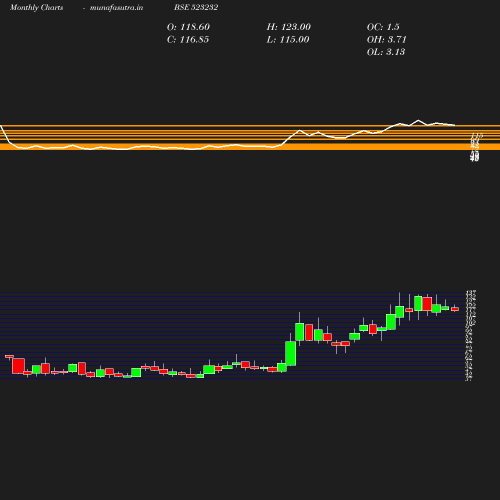Image resolution: width=500 pixels, height=500 pixels.
Task: Click the munafasutra.in site label
Action: (116, 7)
